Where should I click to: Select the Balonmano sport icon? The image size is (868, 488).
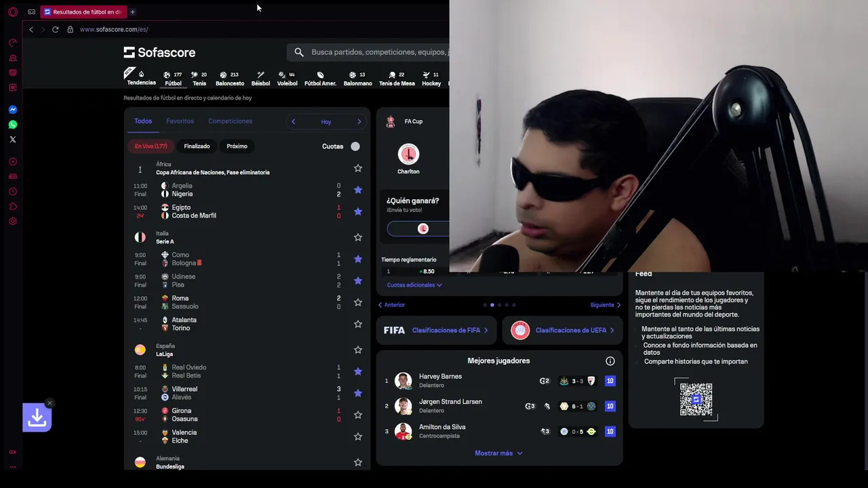tap(357, 79)
